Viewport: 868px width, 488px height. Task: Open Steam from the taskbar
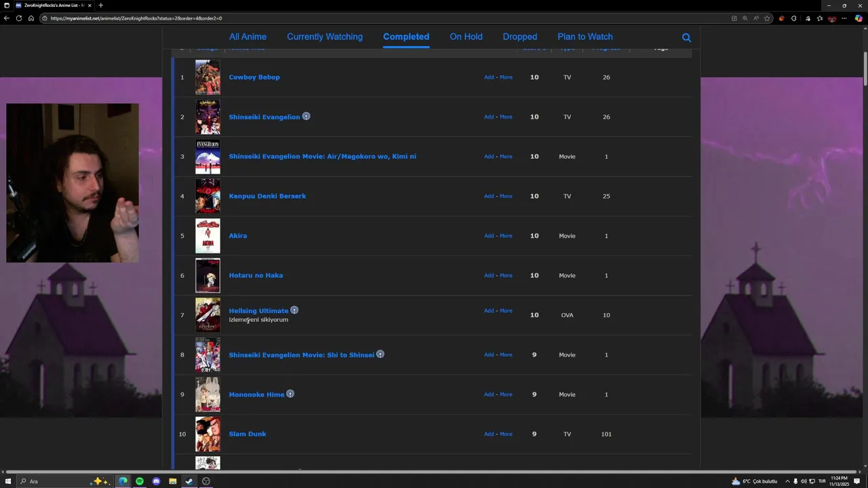pos(189,481)
